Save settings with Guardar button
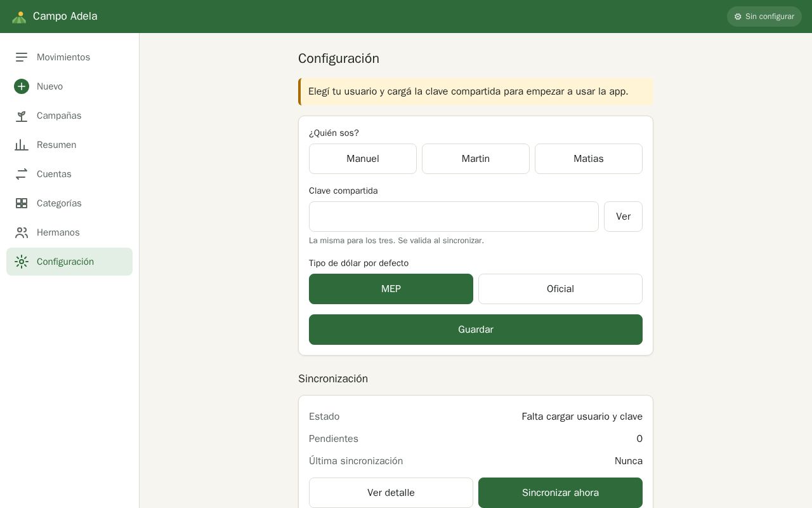The height and width of the screenshot is (508, 812). coord(476,330)
